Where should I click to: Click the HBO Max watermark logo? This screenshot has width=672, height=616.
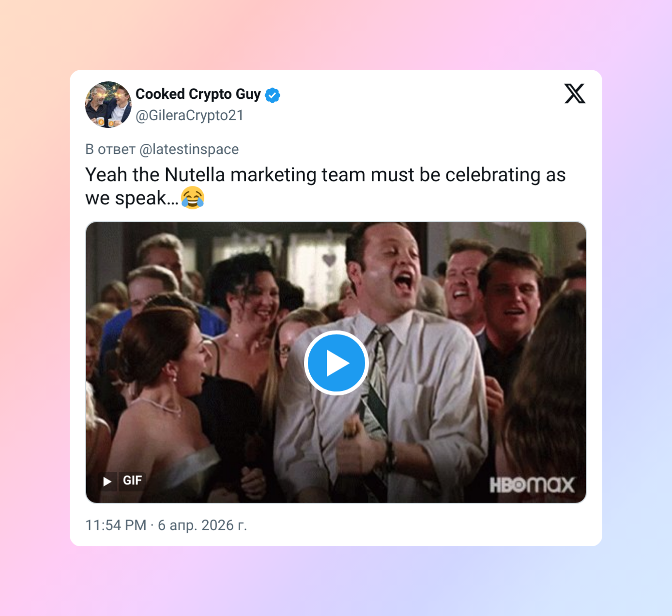pyautogui.click(x=532, y=484)
